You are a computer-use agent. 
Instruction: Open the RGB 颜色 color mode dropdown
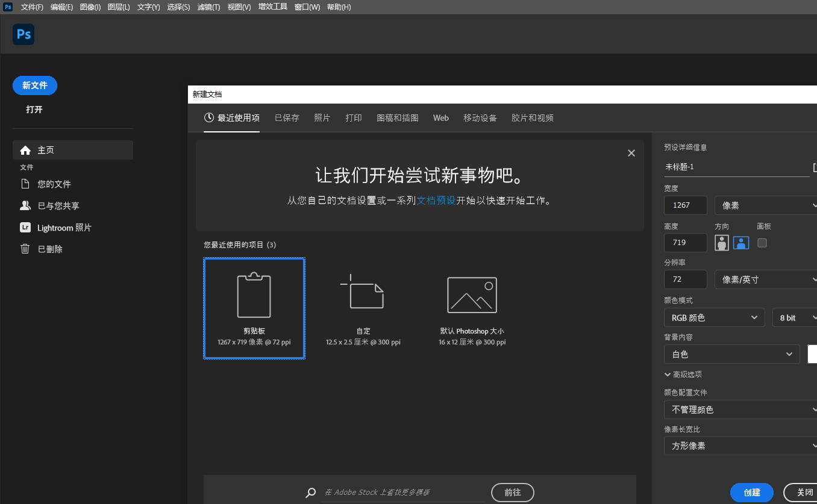tap(715, 317)
